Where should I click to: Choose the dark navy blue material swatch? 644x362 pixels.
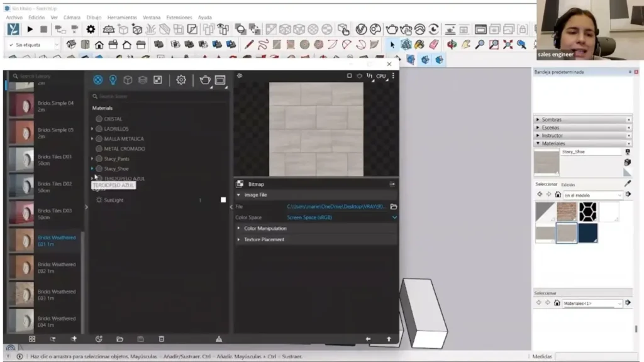(587, 233)
